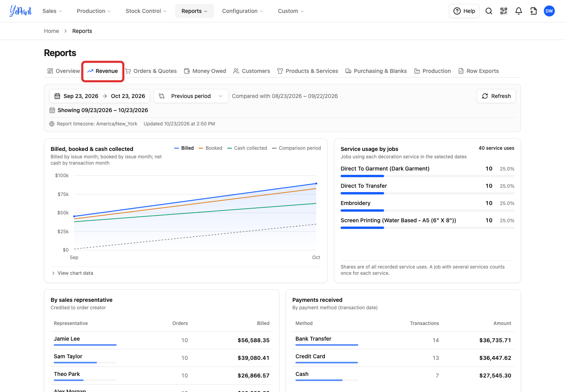Toggle the Comparison period legend entry
This screenshot has width=565, height=392.
point(296,148)
